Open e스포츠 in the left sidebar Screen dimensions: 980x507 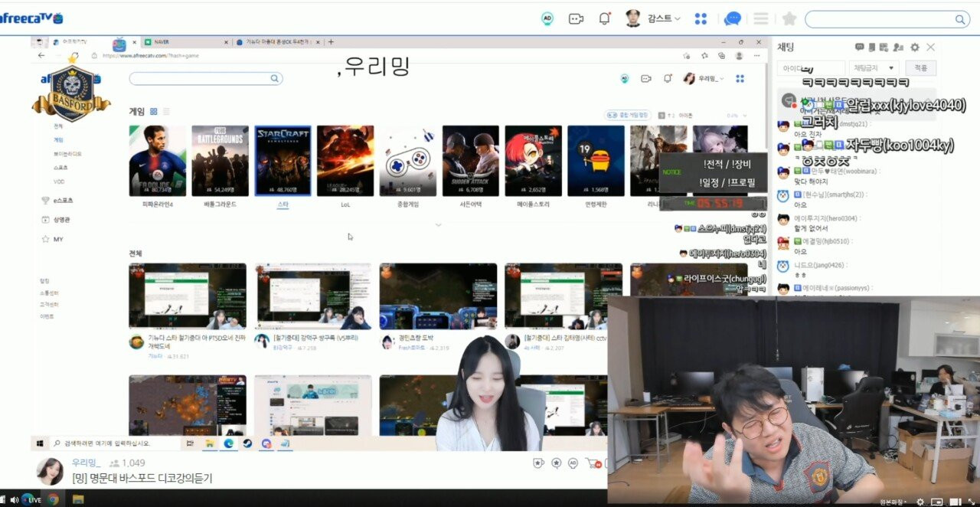58,201
